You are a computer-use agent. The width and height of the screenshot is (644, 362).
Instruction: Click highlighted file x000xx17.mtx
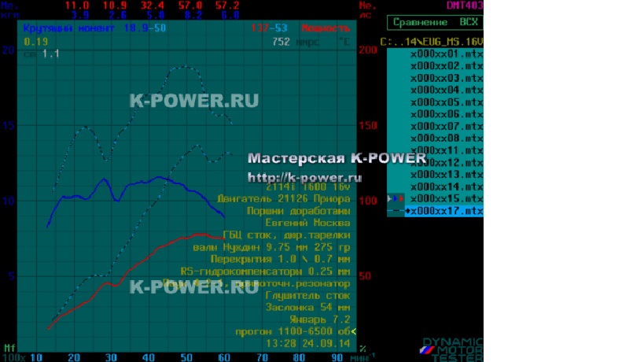pos(444,211)
